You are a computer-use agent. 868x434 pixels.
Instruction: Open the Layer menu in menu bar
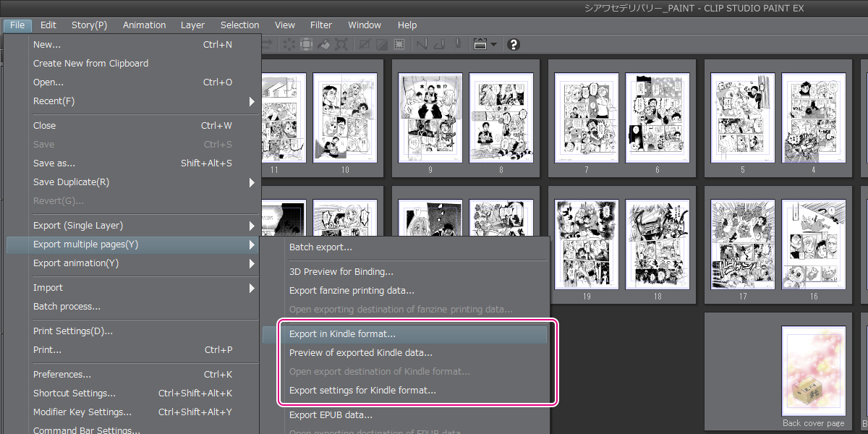[192, 25]
